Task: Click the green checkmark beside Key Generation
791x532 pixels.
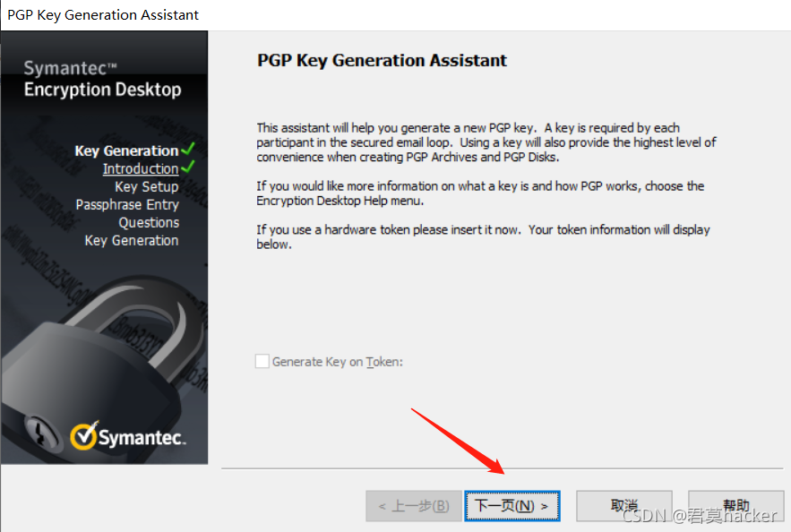Action: 187,150
